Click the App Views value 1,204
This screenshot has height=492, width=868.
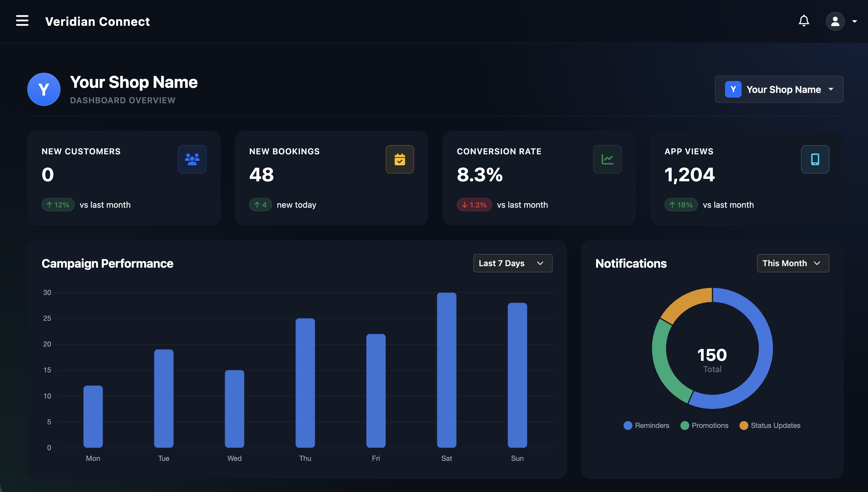[689, 175]
